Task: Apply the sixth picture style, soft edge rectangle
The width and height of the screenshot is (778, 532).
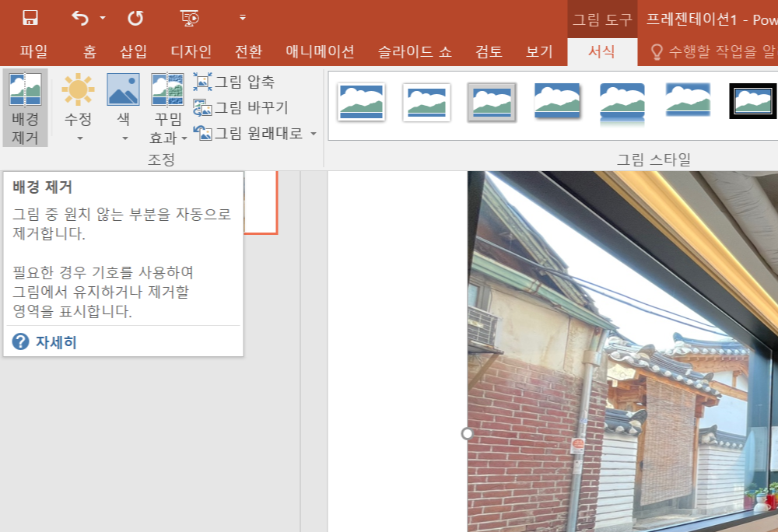Action: pyautogui.click(x=688, y=100)
